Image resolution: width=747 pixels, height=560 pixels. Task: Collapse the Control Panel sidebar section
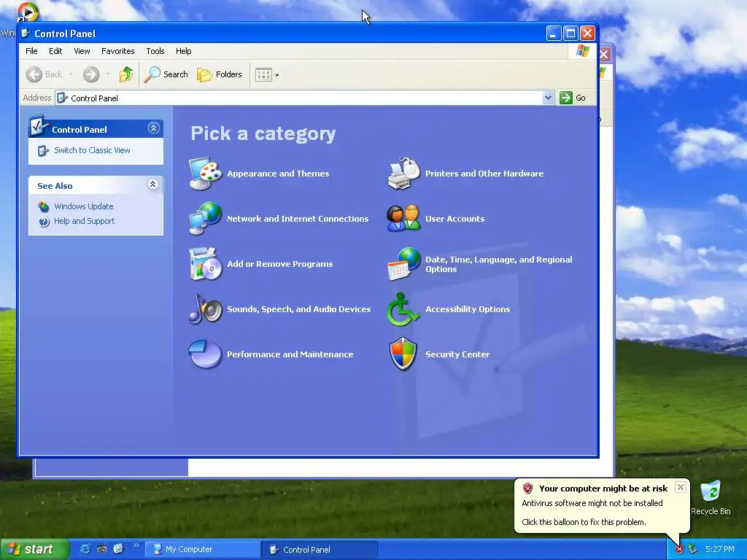click(153, 128)
